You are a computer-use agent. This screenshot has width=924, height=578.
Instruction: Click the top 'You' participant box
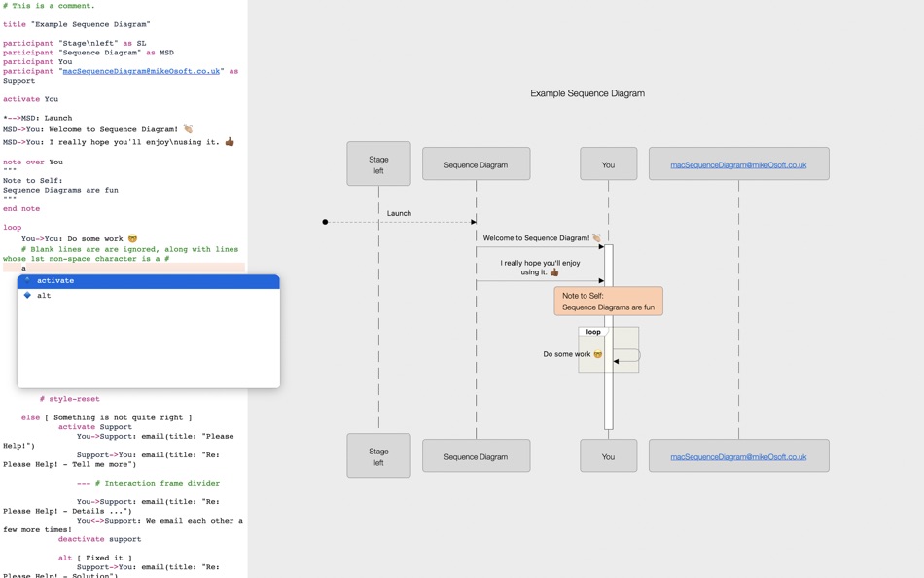pyautogui.click(x=608, y=164)
